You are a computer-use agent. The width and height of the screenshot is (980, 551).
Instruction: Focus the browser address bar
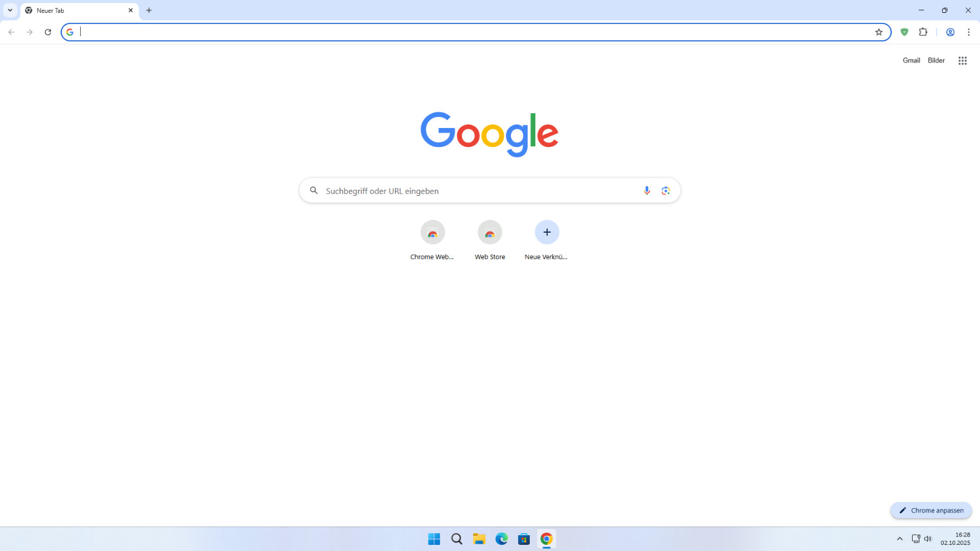point(475,32)
